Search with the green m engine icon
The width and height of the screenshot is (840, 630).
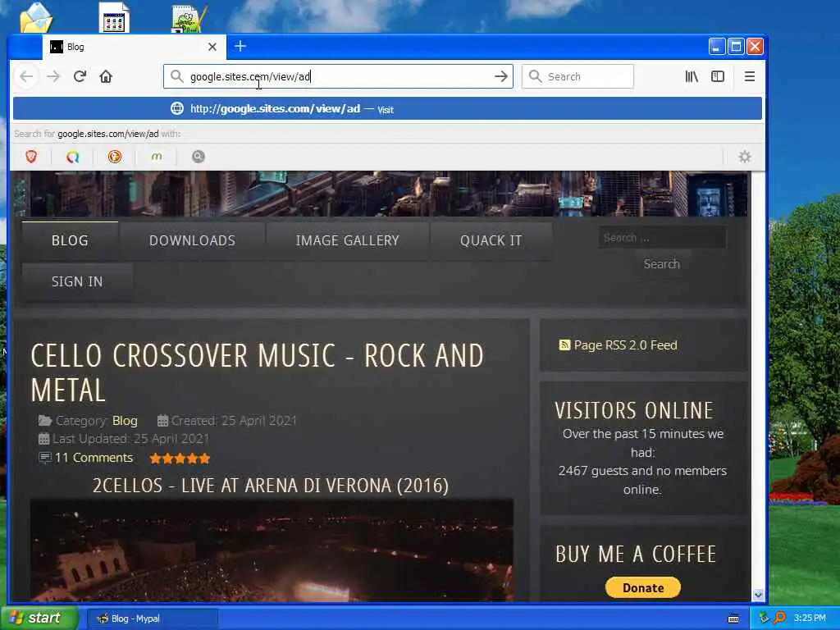(x=157, y=157)
